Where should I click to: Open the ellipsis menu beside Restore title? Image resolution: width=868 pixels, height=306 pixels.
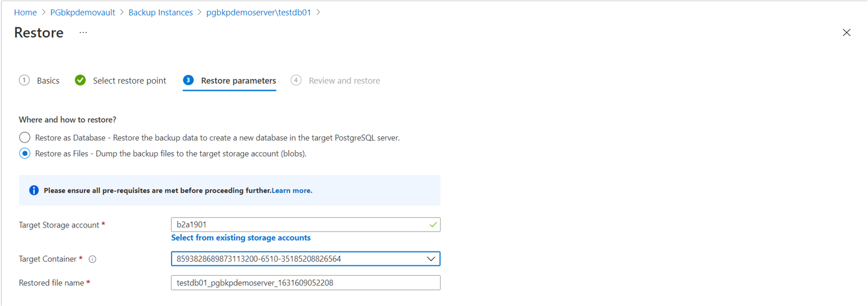(84, 33)
